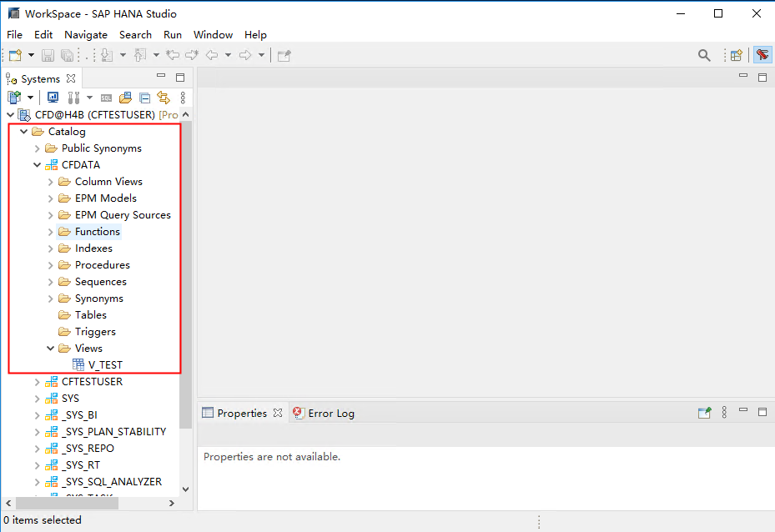Select the Administration Console wrench icon

point(72,97)
